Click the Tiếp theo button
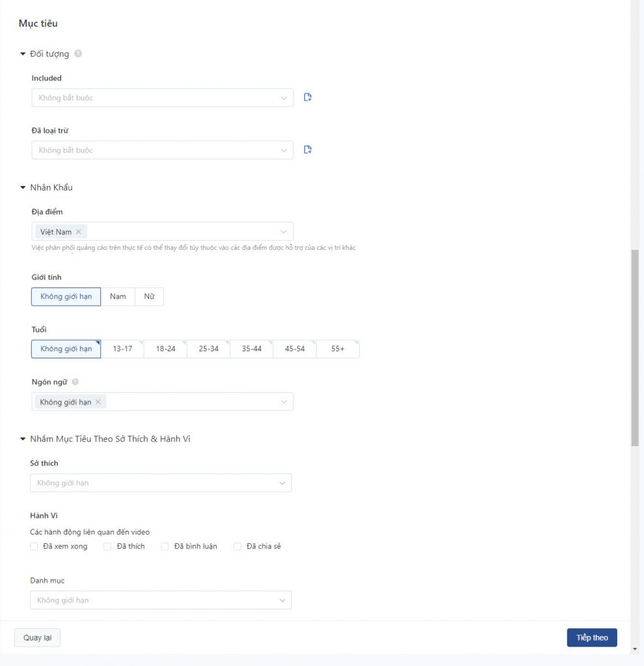Screen dimensions: 644x666 (x=592, y=637)
